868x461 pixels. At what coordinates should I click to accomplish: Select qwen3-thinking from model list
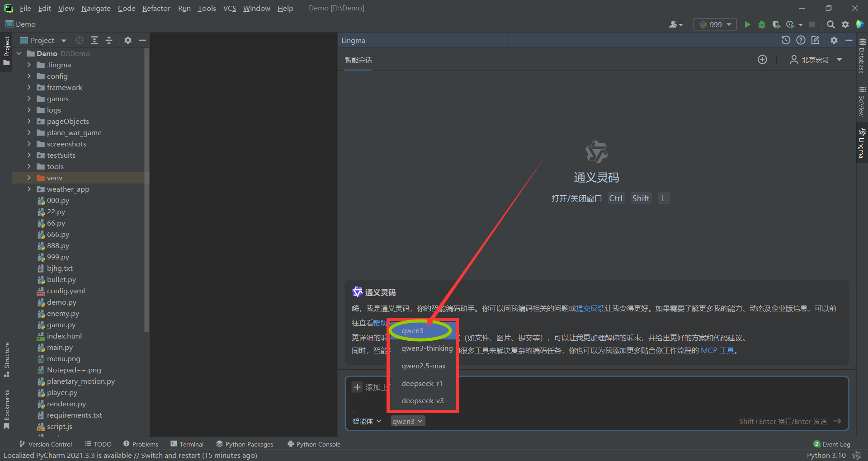point(426,348)
